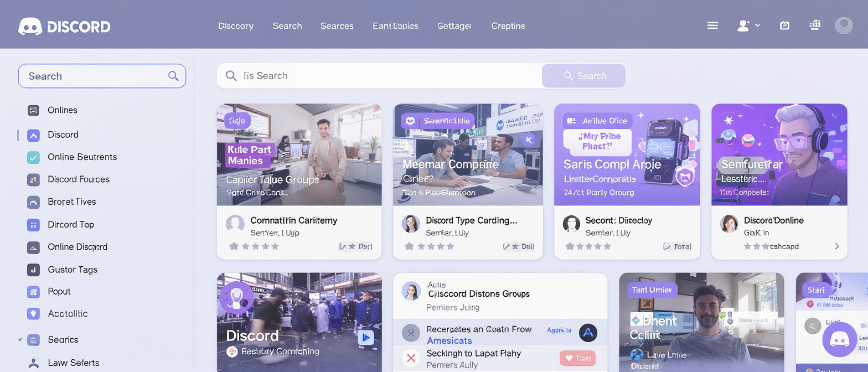This screenshot has width=868, height=372.
Task: Click the Online Beutrents check icon
Action: [33, 157]
